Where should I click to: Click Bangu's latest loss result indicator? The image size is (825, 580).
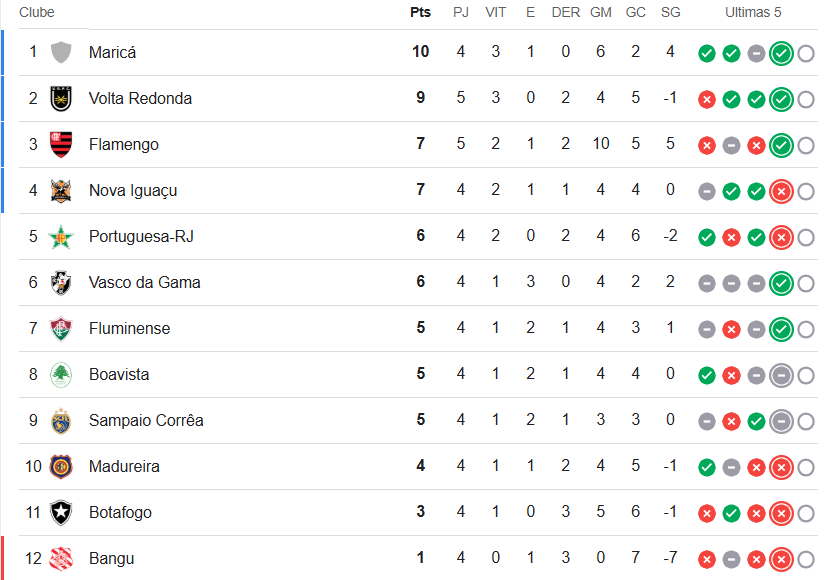(x=781, y=559)
